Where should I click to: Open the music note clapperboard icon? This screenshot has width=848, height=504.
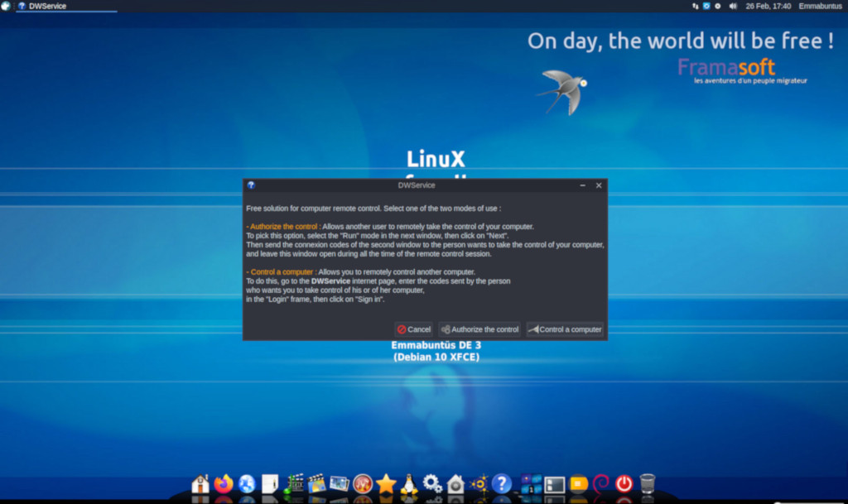[x=293, y=483]
